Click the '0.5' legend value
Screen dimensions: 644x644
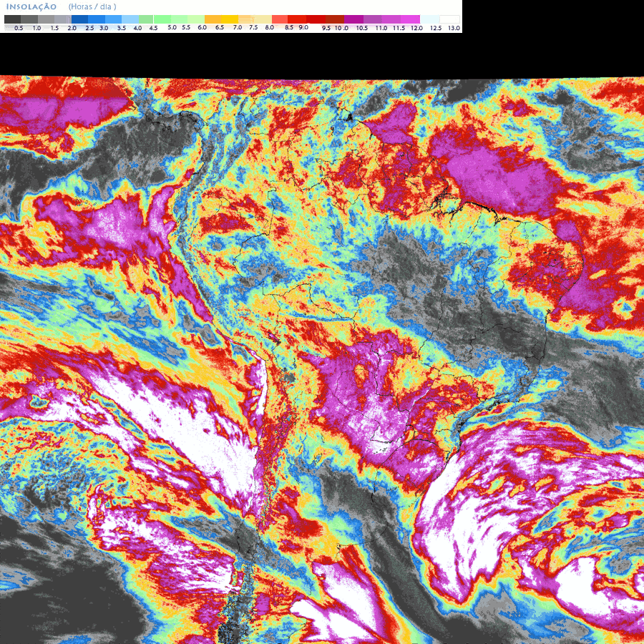pos(19,28)
